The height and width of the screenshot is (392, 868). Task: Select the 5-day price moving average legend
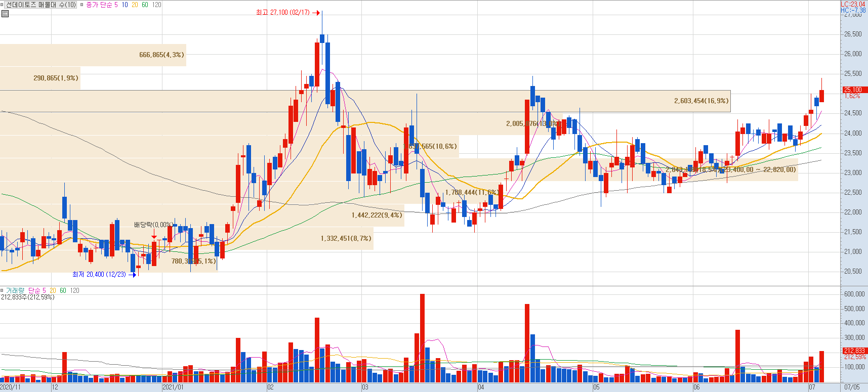coord(116,5)
